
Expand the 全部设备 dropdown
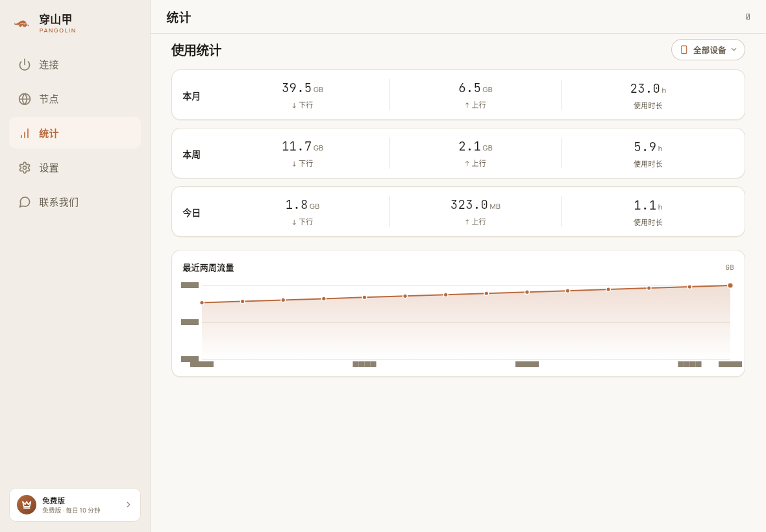[708, 50]
